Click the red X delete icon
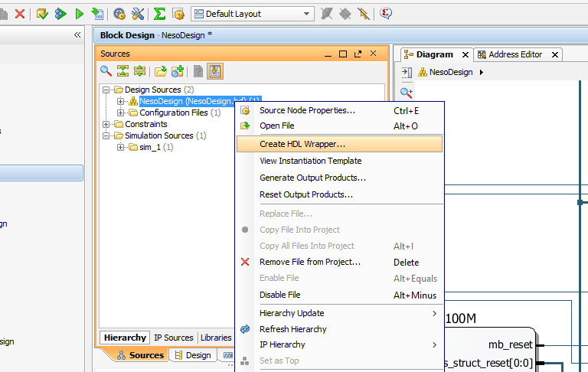Viewport: 588px width, 372px height. (20, 14)
